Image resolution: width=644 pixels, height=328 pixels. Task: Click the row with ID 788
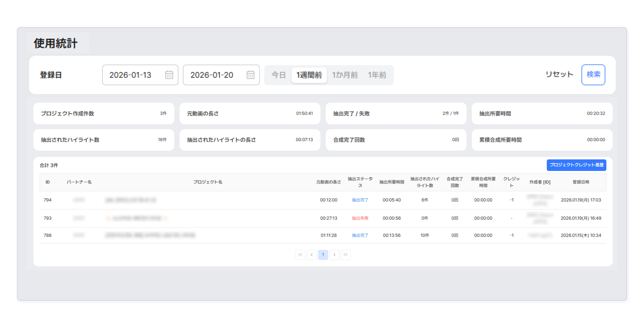point(47,235)
